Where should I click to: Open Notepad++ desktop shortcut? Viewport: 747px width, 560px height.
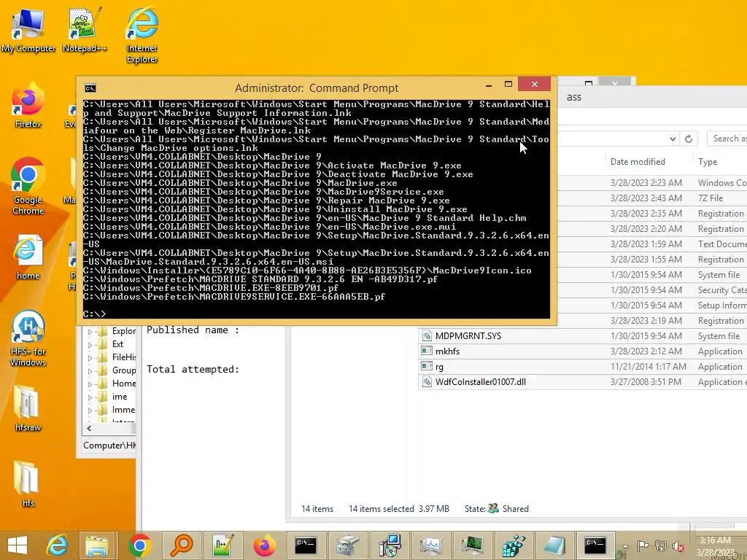click(x=85, y=30)
